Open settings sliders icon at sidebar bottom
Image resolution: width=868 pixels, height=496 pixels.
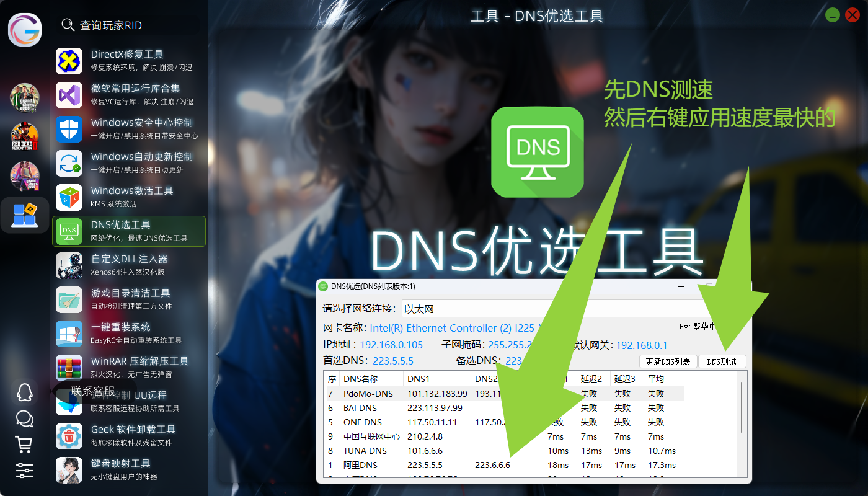click(x=24, y=471)
